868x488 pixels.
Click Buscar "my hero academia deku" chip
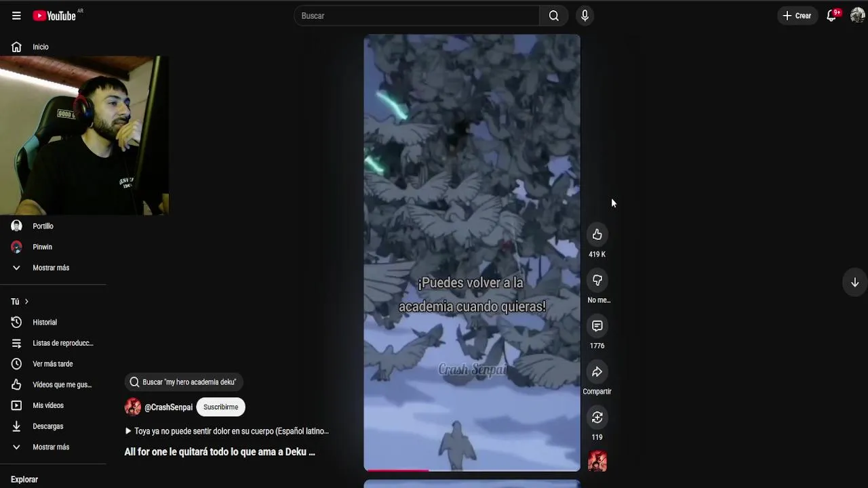[x=183, y=382]
